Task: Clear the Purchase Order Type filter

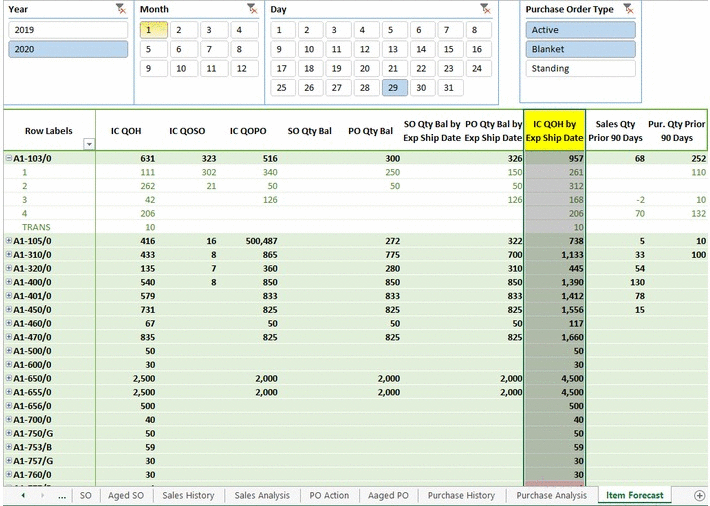Action: coord(628,9)
